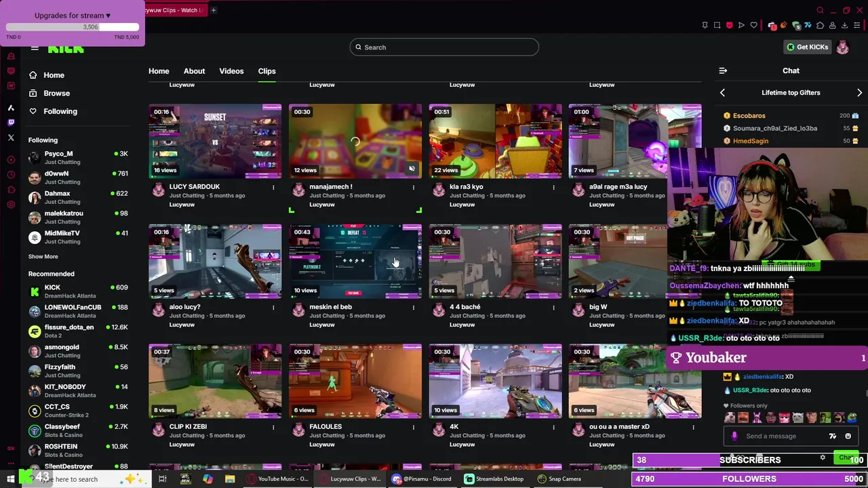Open Twitch from the browser sidebar
This screenshot has height=488, width=868.
click(11, 123)
